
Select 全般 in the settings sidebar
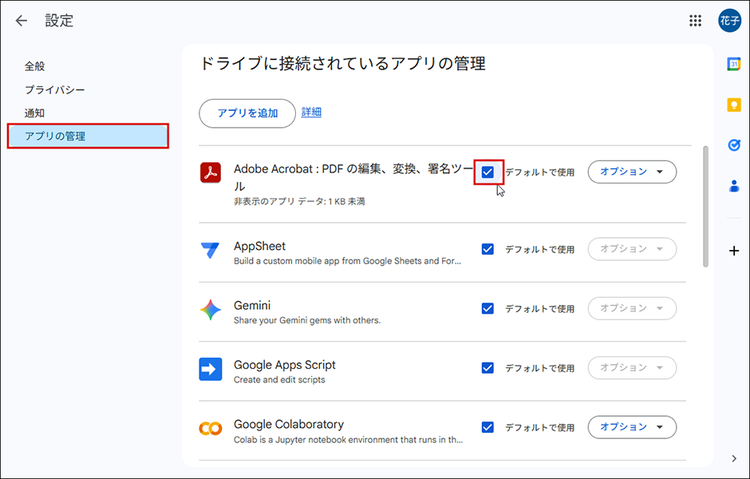[35, 66]
